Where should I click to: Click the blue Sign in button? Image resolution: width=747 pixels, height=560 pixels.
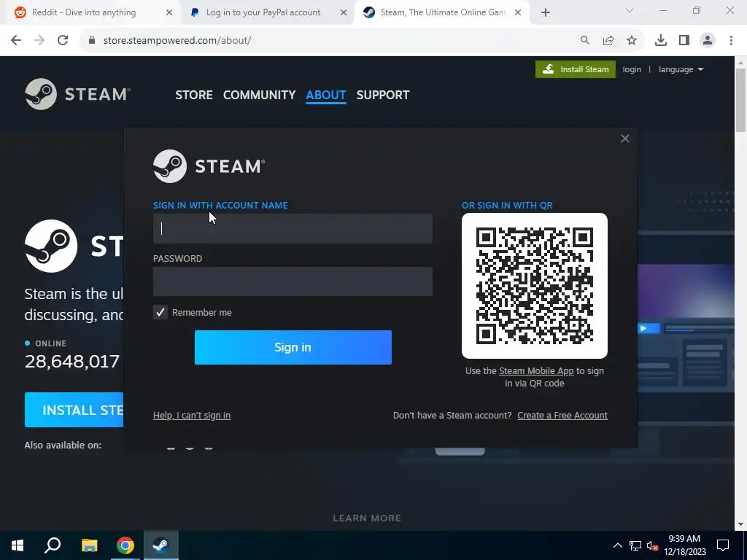click(293, 347)
